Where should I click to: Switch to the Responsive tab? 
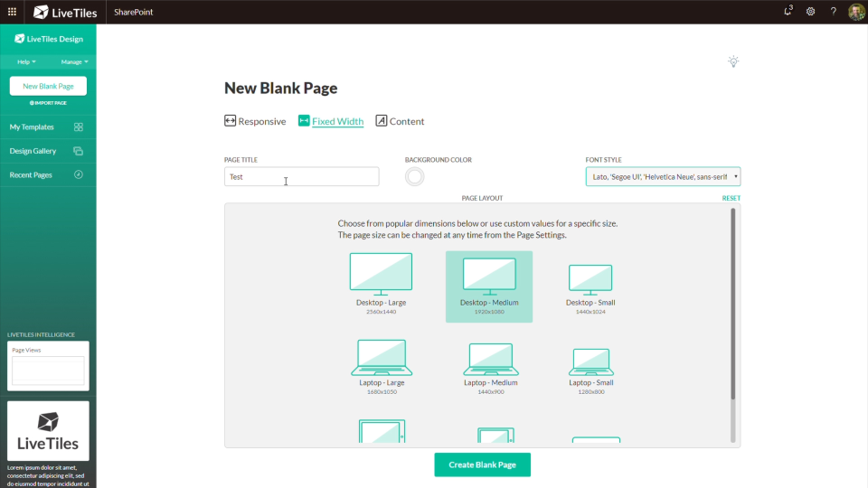[255, 121]
